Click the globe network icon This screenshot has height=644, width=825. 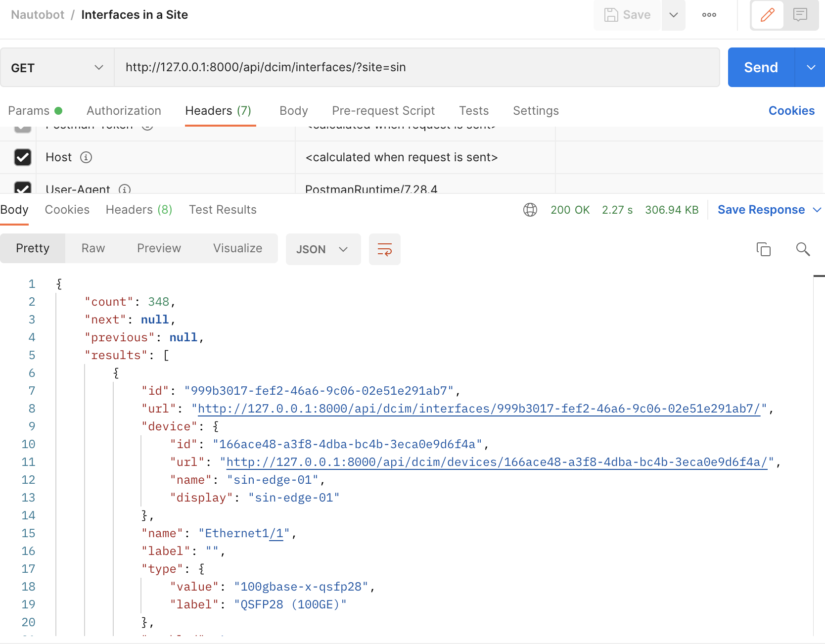pyautogui.click(x=530, y=210)
